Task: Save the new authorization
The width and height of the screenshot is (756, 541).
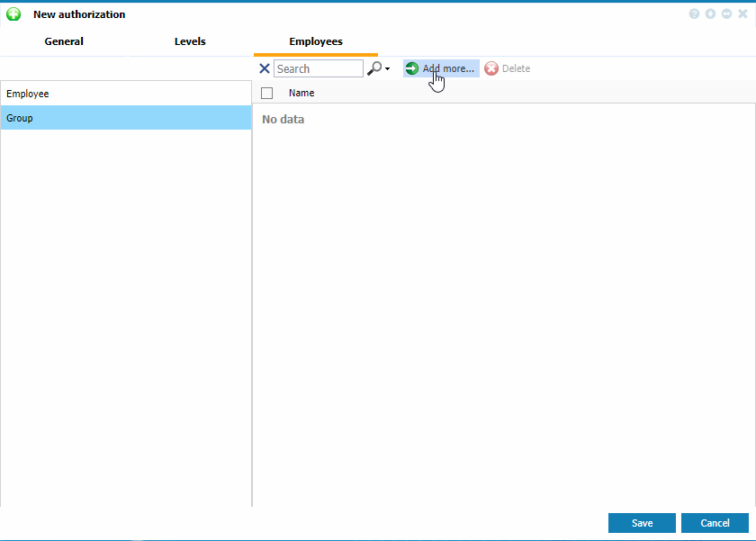Action: point(642,523)
